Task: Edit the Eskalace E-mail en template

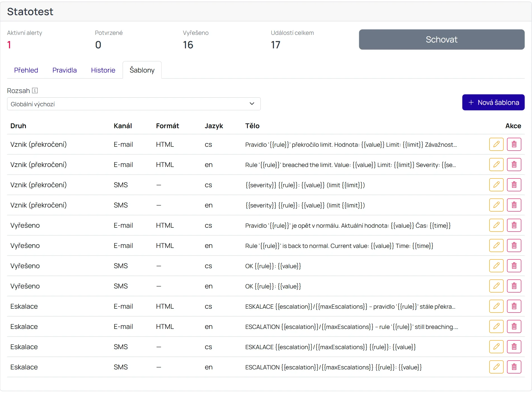Action: (496, 326)
